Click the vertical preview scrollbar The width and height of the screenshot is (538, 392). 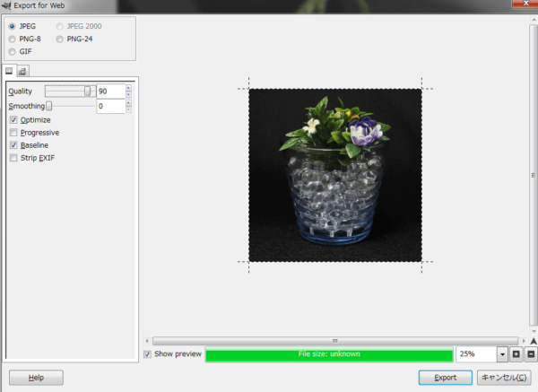tap(534, 175)
